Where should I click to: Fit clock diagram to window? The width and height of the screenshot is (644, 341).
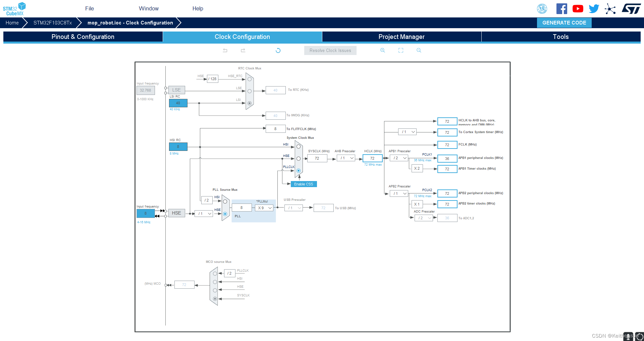401,50
